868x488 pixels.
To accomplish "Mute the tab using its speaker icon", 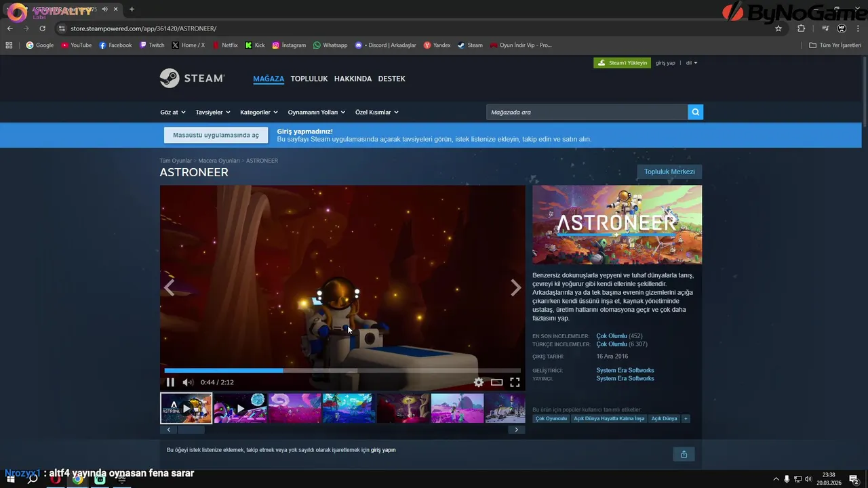I will coord(104,9).
